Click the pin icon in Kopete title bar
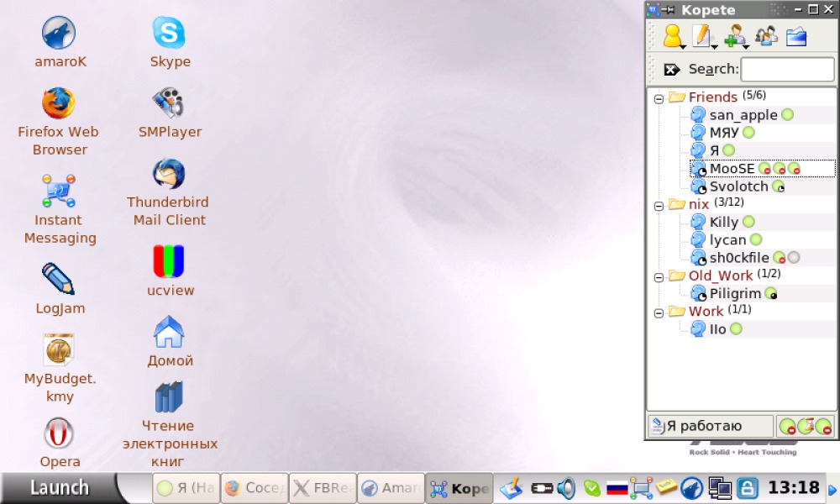Screen dimensions: 840x504 pos(668,9)
